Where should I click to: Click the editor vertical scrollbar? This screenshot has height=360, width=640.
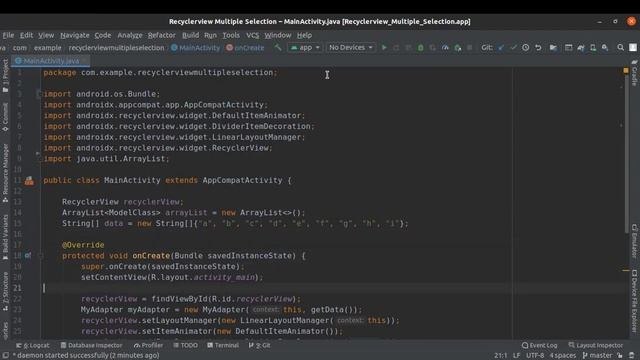626,155
